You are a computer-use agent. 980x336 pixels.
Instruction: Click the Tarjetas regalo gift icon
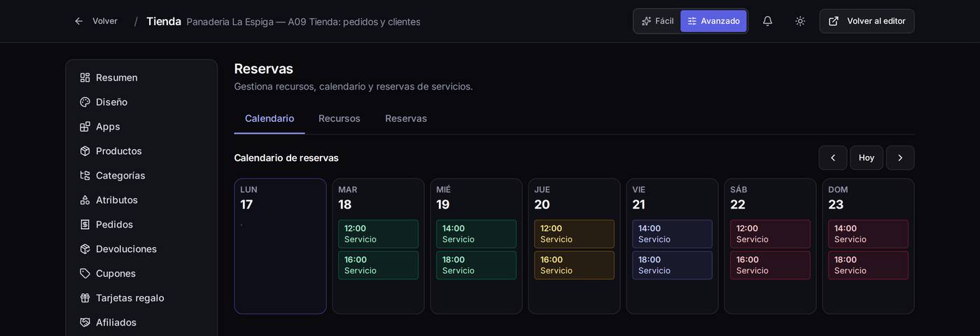pyautogui.click(x=85, y=298)
